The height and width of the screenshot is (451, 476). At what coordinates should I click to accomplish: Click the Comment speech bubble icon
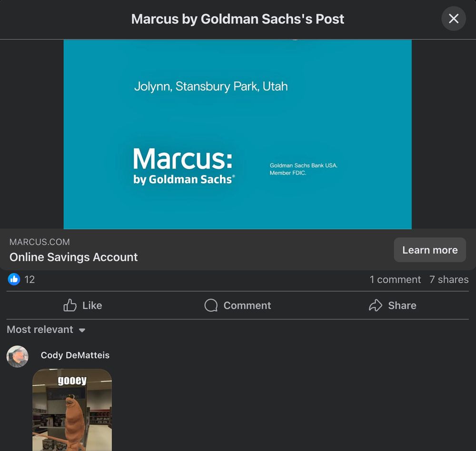pyautogui.click(x=211, y=305)
